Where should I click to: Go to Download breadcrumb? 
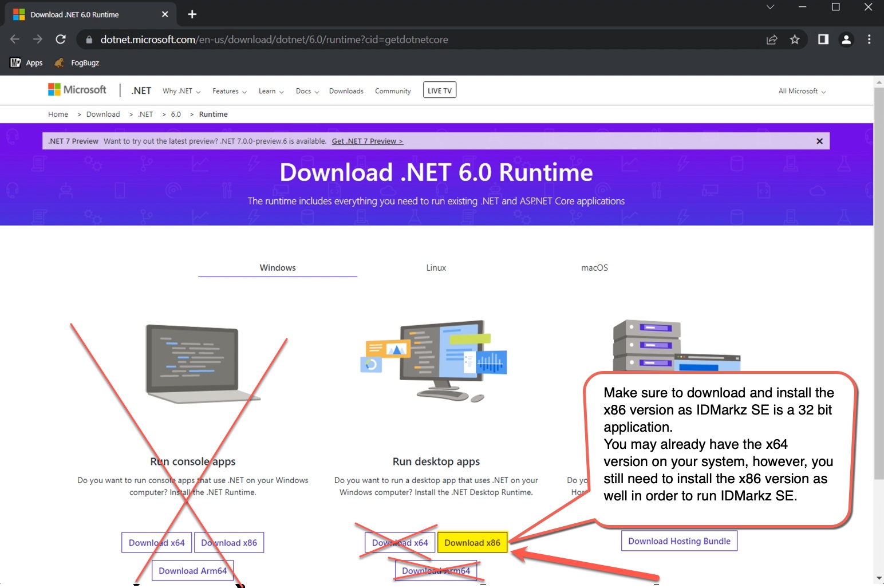click(x=103, y=115)
